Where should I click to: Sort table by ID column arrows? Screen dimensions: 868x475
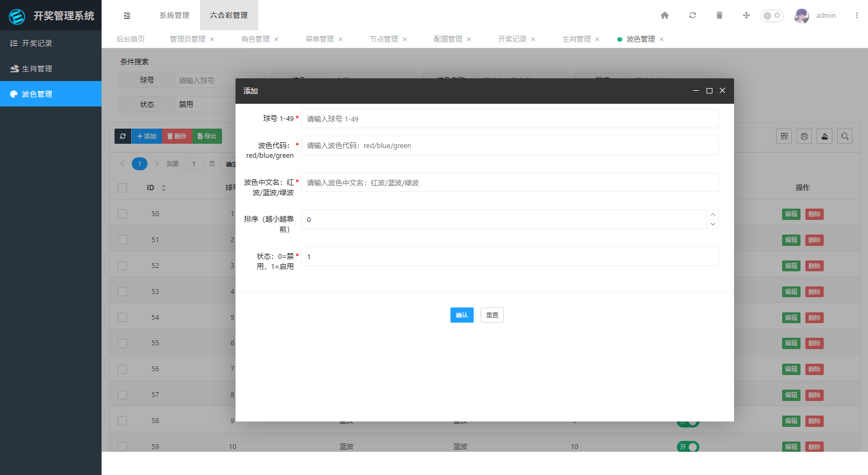pyautogui.click(x=164, y=188)
